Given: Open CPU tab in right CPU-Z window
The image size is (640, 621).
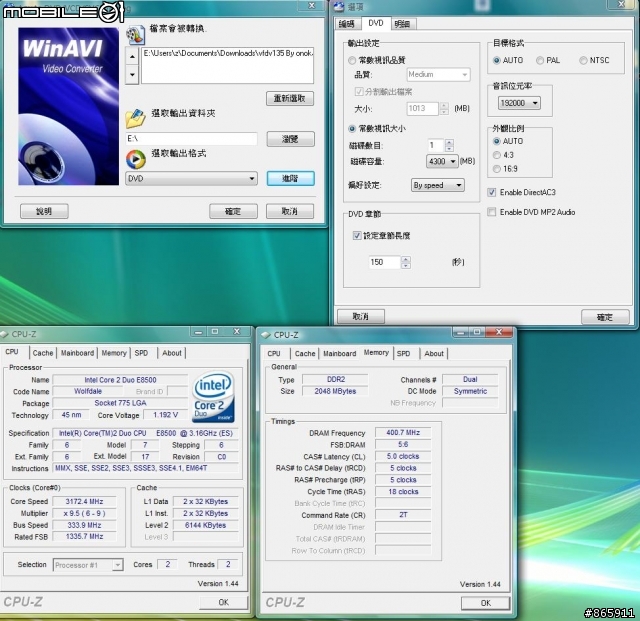Looking at the screenshot, I should tap(274, 354).
